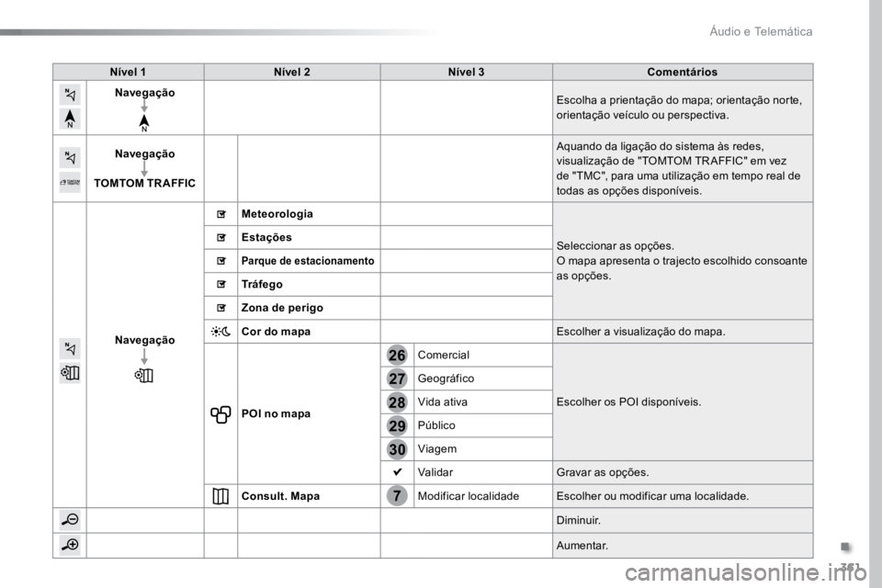882x588 pixels.
Task: Open the navigation map settings icon
Action: tap(70, 373)
